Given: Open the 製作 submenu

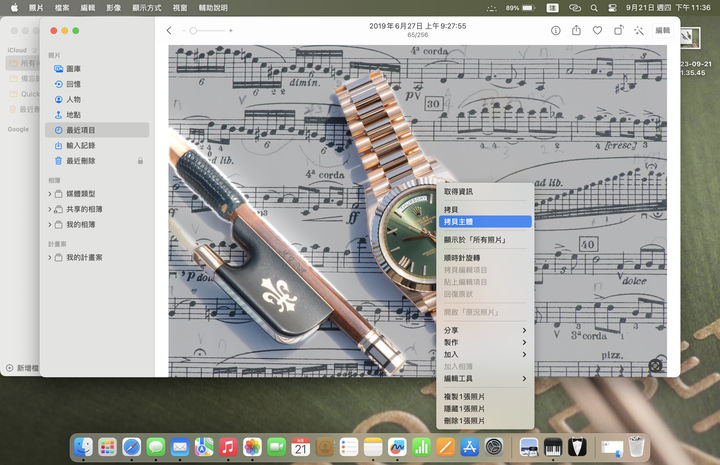Looking at the screenshot, I should [485, 342].
